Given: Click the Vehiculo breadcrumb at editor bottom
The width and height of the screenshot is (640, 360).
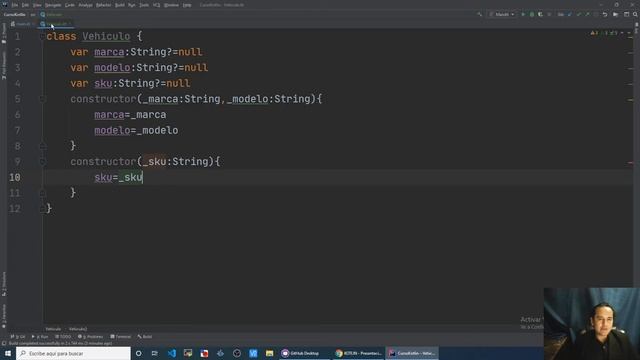Looking at the screenshot, I should tap(53, 329).
